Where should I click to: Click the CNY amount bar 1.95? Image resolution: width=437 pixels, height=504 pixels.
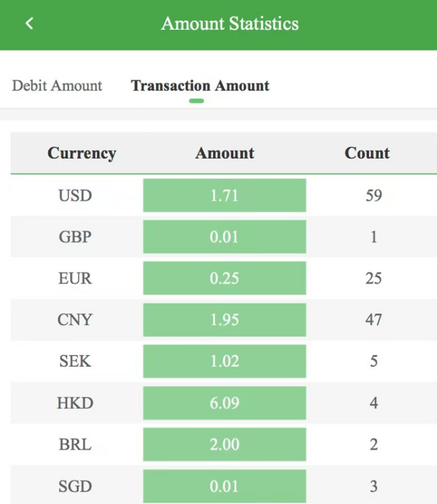tap(224, 320)
